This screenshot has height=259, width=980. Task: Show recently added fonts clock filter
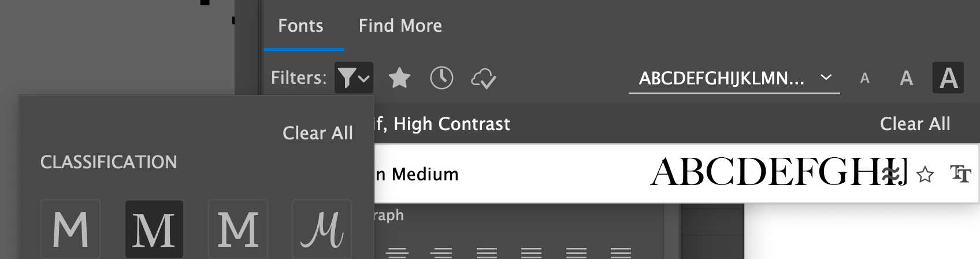coord(441,78)
